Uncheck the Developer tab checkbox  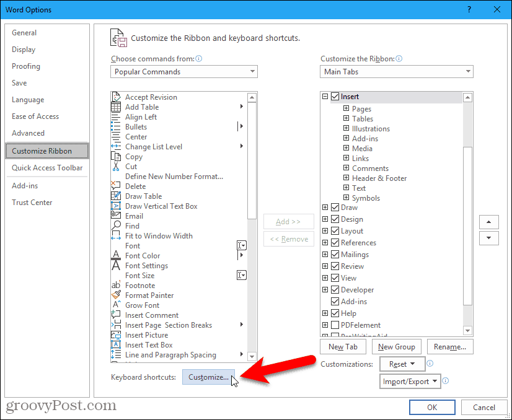(335, 289)
